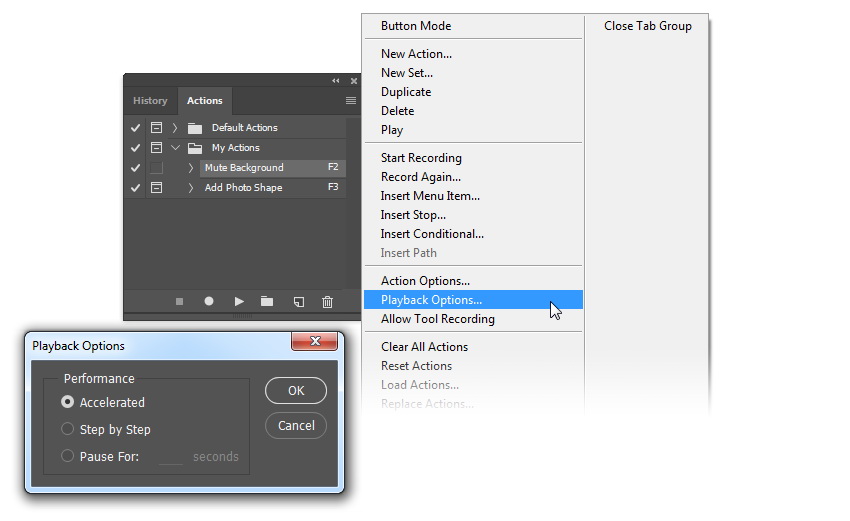Click the Stop recording square icon
The height and width of the screenshot is (521, 850).
(179, 301)
